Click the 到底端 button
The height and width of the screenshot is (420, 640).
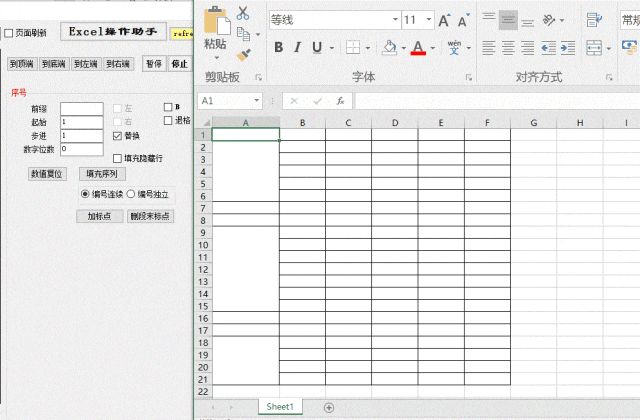click(x=54, y=64)
